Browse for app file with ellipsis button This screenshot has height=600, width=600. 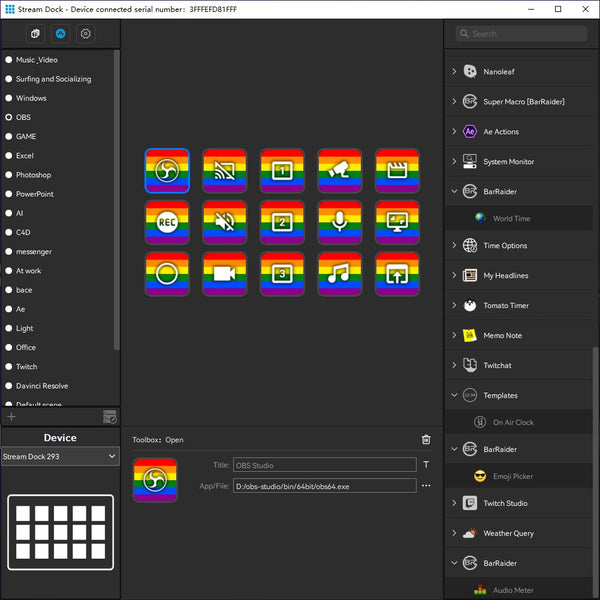click(426, 486)
